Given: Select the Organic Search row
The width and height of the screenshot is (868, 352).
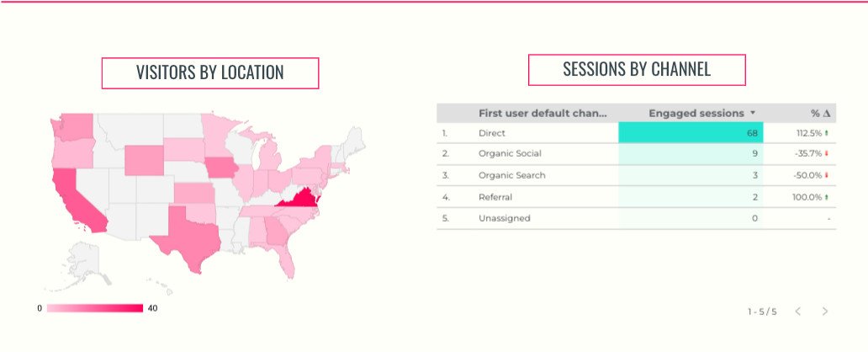Looking at the screenshot, I should tap(636, 175).
